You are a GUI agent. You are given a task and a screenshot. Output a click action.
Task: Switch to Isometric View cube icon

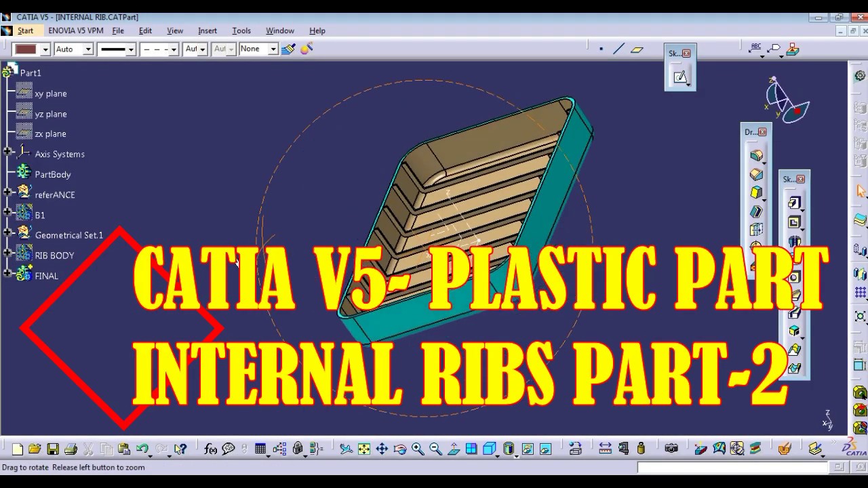(489, 449)
